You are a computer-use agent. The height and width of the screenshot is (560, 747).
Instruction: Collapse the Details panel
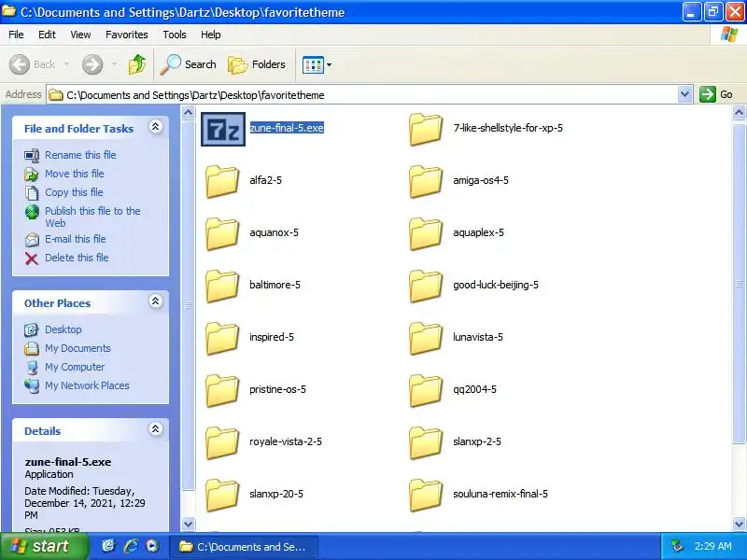point(155,429)
